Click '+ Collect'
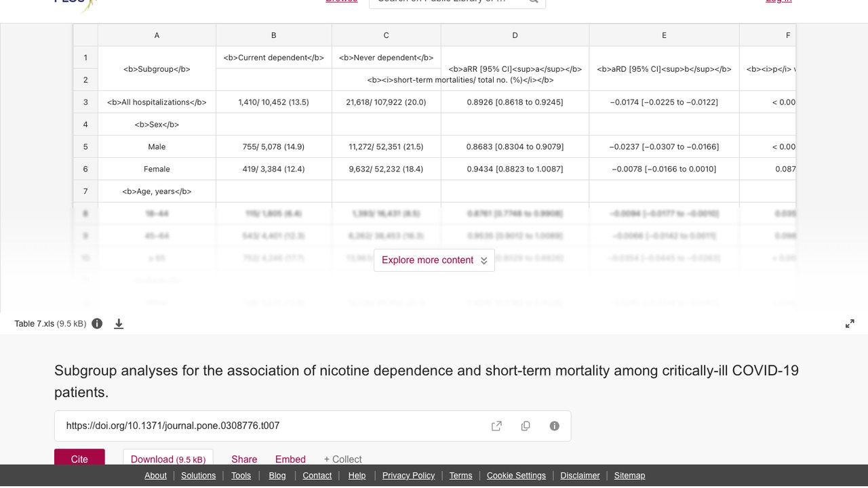This screenshot has width=868, height=488. pyautogui.click(x=342, y=460)
